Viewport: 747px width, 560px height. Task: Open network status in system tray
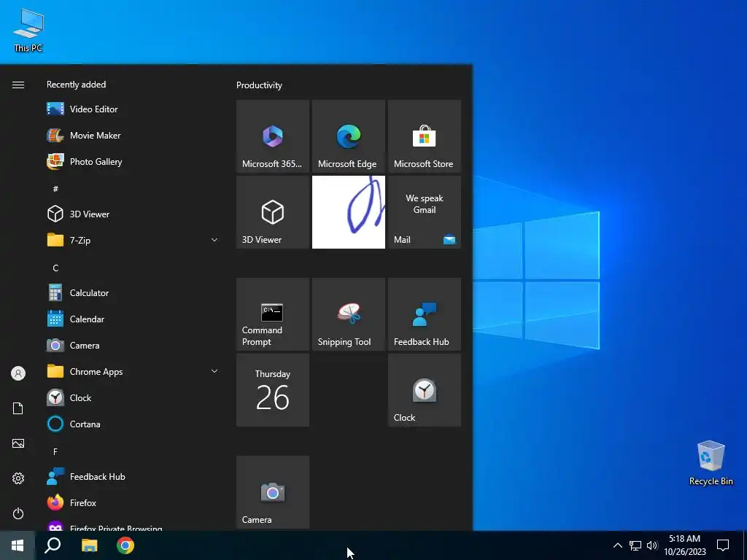tap(635, 545)
